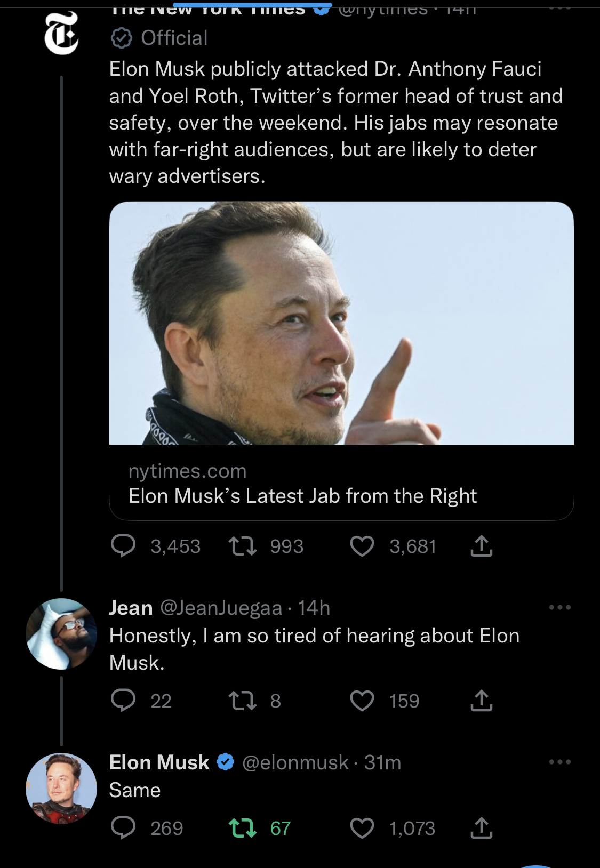Screen dimensions: 600x868
Task: Retweet Jean's tweet
Action: point(243,700)
